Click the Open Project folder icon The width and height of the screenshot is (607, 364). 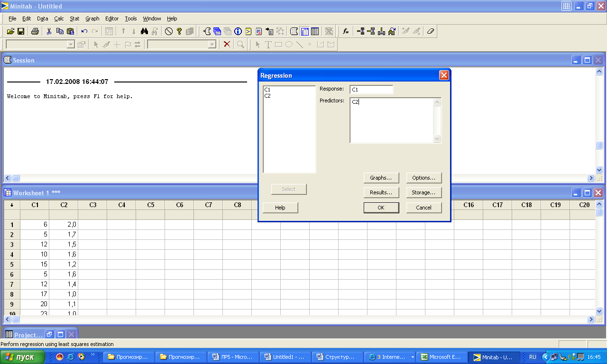coord(10,31)
